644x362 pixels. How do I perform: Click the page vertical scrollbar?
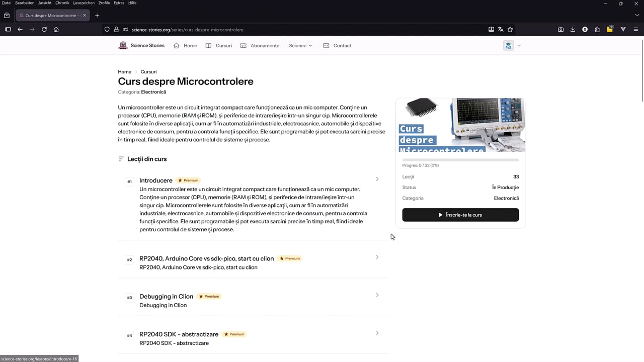[x=643, y=70]
